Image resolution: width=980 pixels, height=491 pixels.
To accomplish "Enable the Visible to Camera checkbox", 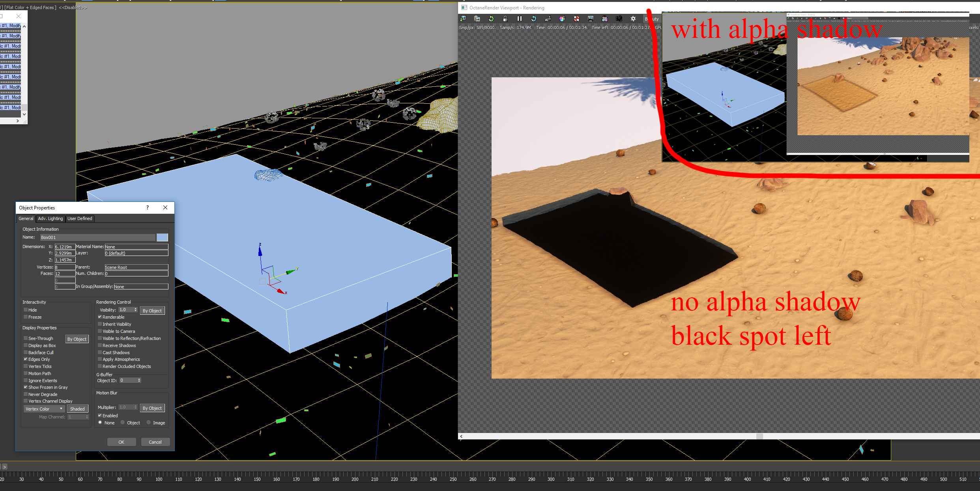I will point(100,331).
